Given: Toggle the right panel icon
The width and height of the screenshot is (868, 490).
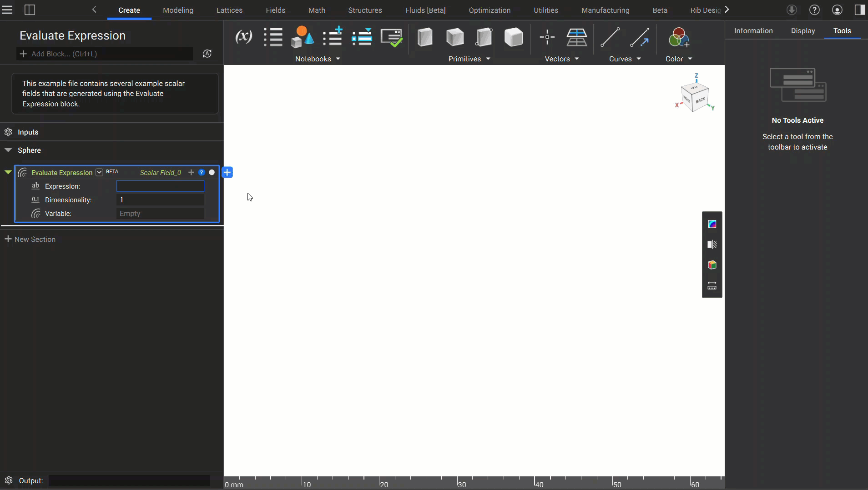Looking at the screenshot, I should point(860,10).
